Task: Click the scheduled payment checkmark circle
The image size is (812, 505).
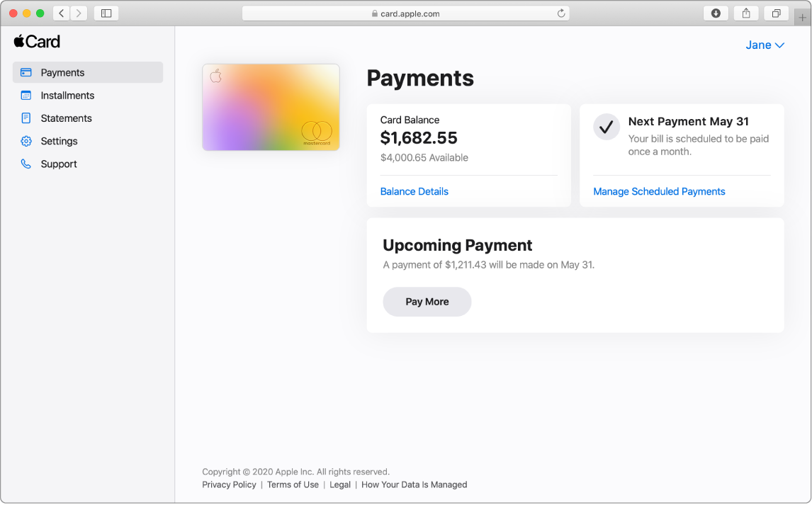Action: 607,127
